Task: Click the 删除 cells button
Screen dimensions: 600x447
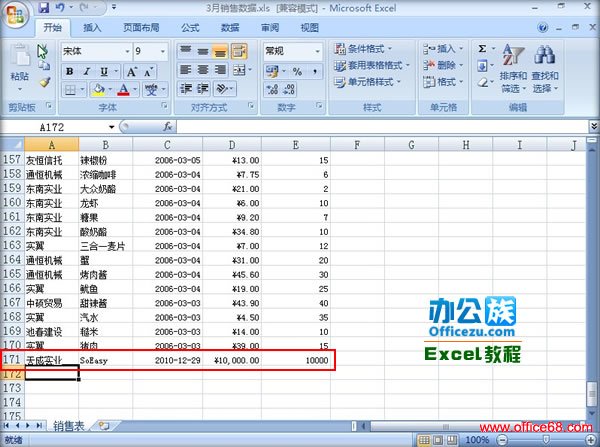Action: pyautogui.click(x=443, y=65)
